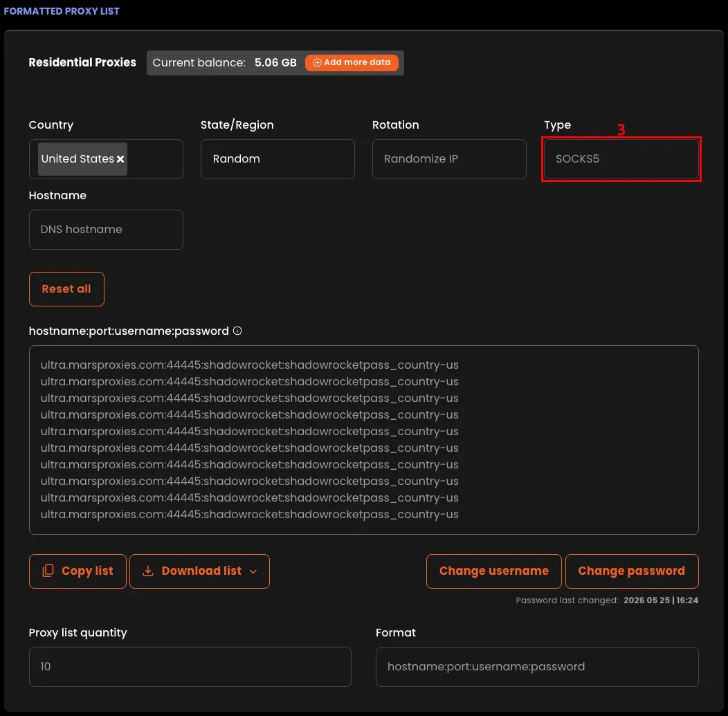
Task: Open the Format hostname:port:username:password dropdown
Action: [x=537, y=667]
